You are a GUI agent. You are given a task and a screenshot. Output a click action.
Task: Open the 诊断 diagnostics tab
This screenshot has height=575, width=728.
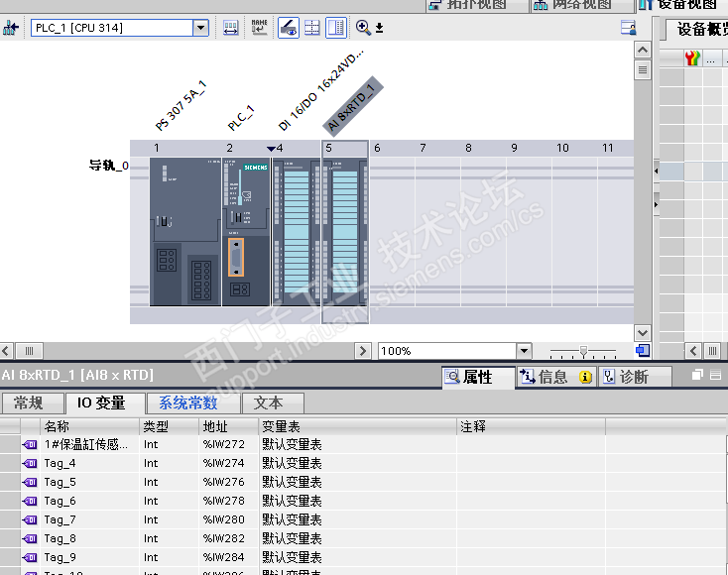pos(635,377)
